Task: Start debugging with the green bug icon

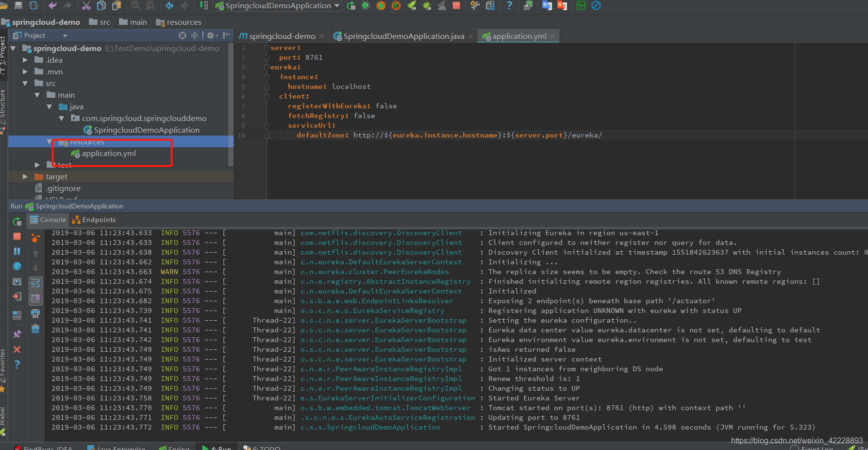Action: click(x=366, y=6)
